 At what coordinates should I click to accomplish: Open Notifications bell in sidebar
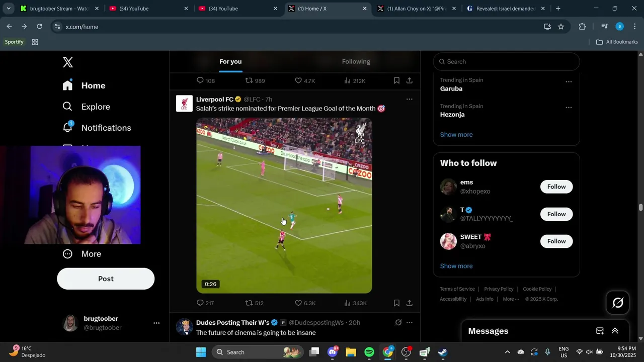point(67,127)
